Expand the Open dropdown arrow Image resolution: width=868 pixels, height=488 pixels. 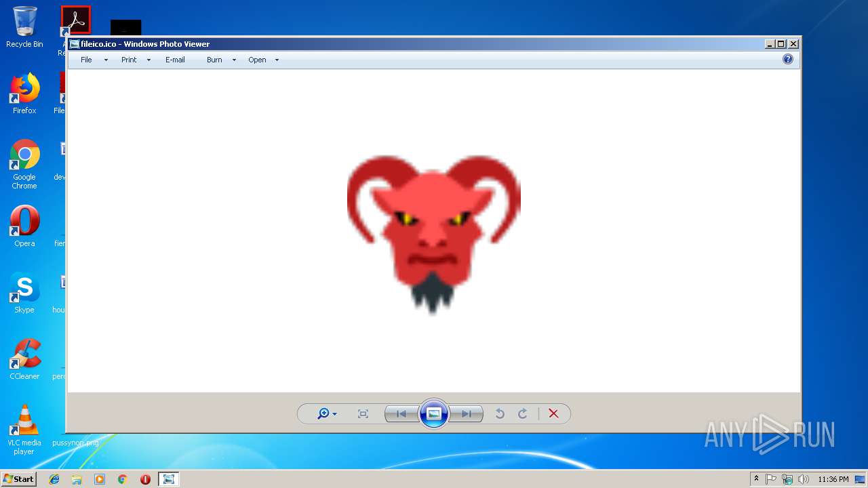coord(277,60)
